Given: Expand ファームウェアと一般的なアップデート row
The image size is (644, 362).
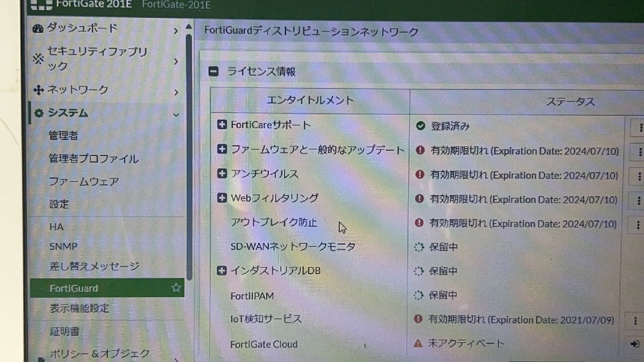Looking at the screenshot, I should (222, 150).
